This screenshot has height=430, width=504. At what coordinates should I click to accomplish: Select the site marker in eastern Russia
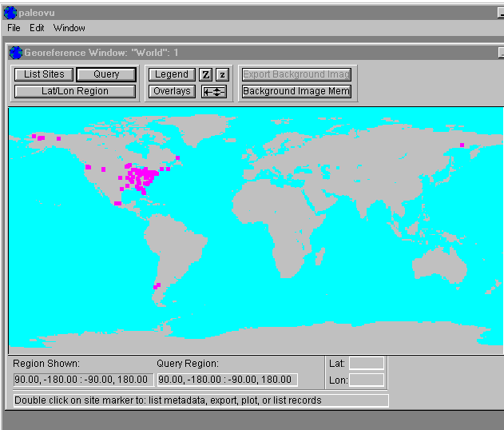pyautogui.click(x=462, y=145)
